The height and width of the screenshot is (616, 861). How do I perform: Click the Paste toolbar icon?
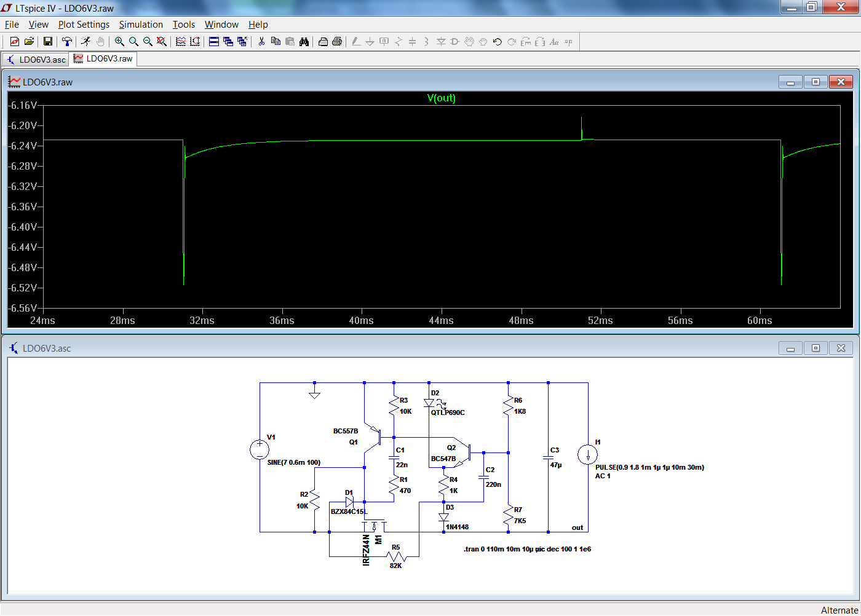tap(290, 42)
